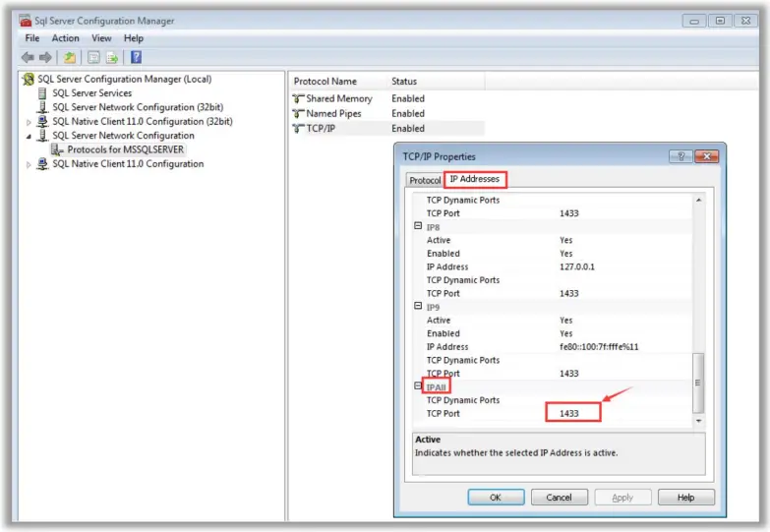
Task: Collapse SQL Server Network Configuration node
Action: click(x=29, y=136)
